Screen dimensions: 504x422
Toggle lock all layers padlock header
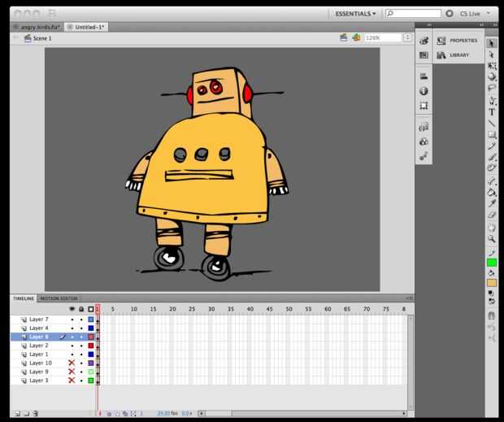click(81, 309)
